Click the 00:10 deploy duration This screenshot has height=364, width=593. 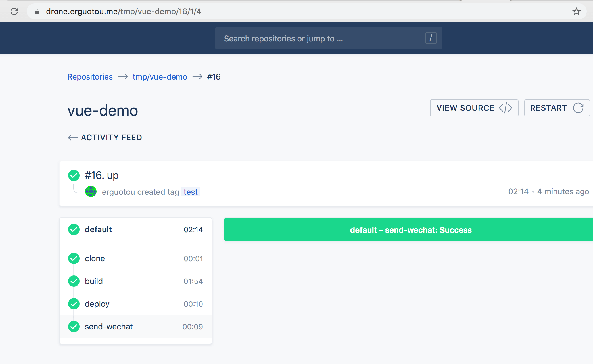(x=193, y=304)
